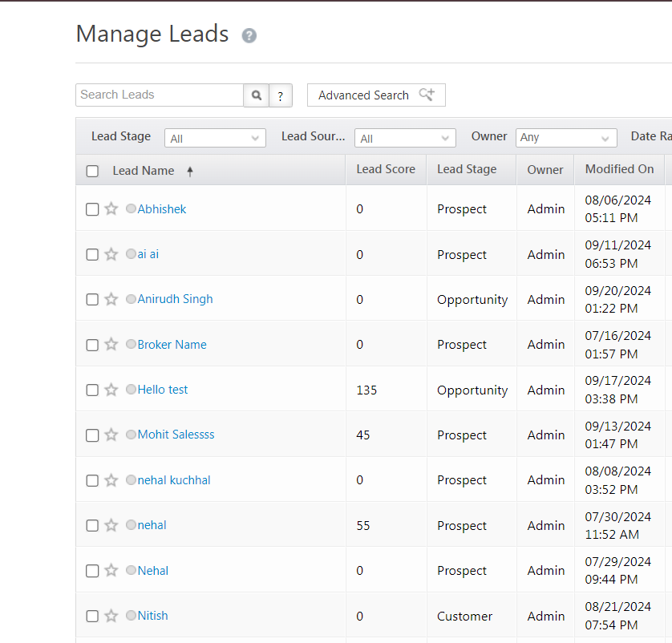
Task: Open the Lead Source filter dropdown
Action: click(x=405, y=138)
